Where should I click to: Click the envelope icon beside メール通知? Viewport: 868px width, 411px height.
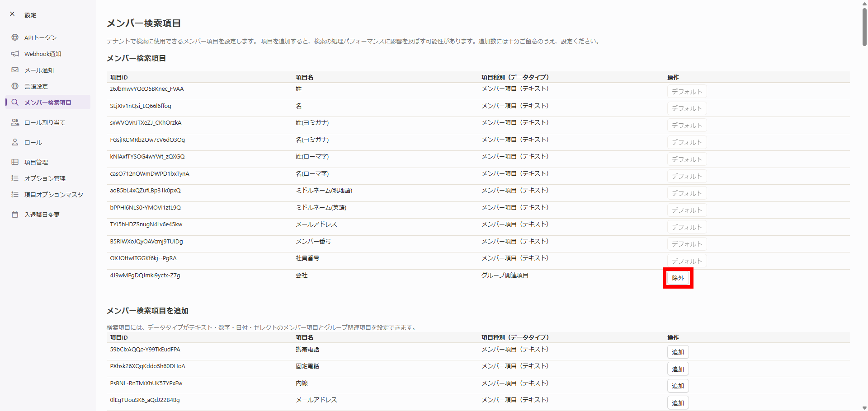click(15, 70)
